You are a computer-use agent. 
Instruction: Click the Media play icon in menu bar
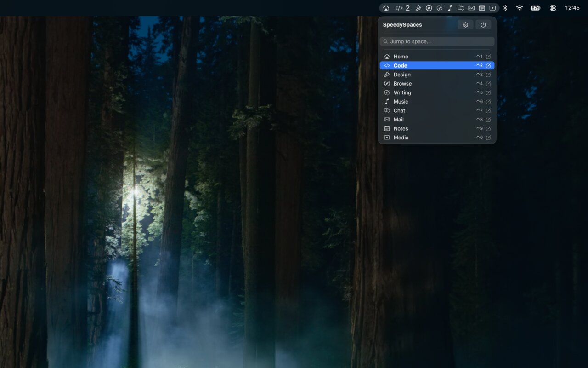(x=492, y=8)
